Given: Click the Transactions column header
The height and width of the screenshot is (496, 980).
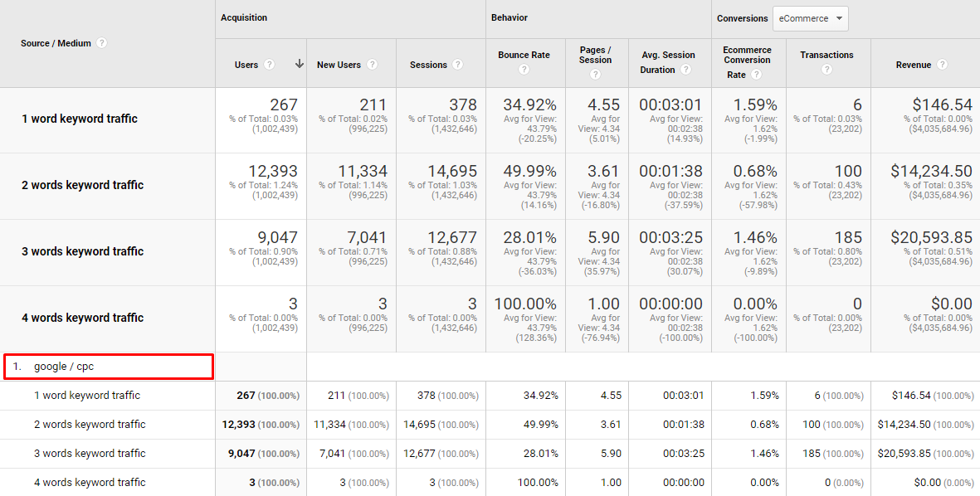Looking at the screenshot, I should 826,55.
